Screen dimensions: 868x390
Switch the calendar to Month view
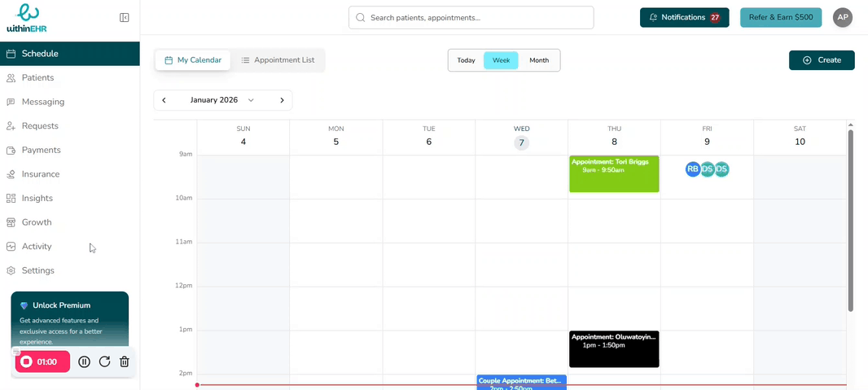coord(539,60)
